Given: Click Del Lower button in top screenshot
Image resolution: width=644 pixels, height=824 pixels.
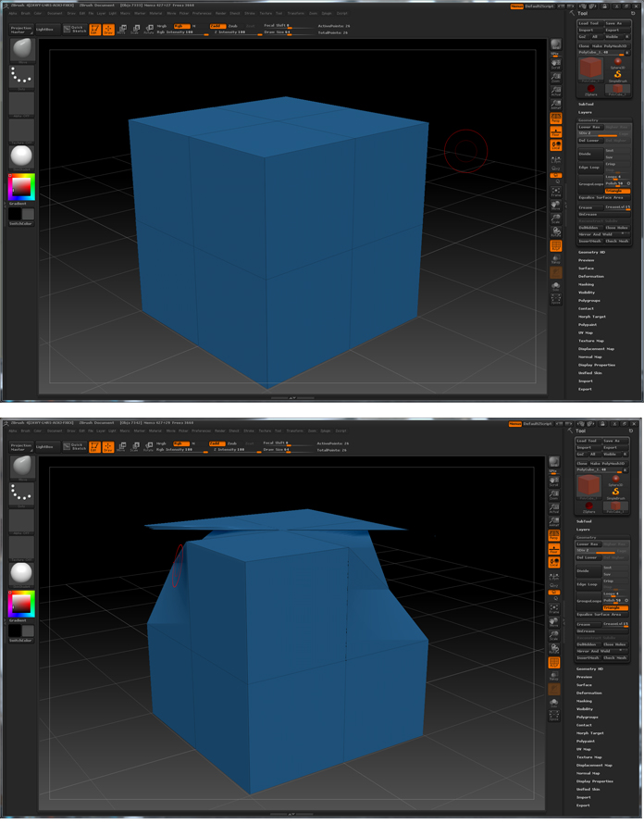Looking at the screenshot, I should click(x=590, y=141).
